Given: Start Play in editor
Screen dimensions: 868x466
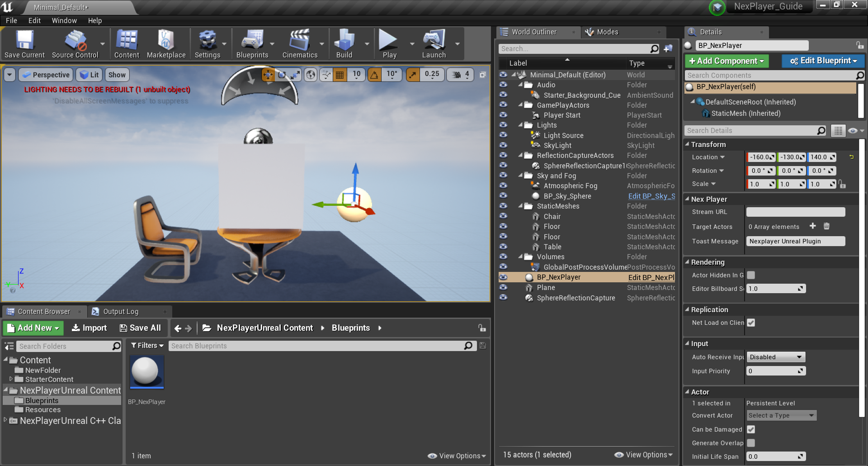Looking at the screenshot, I should [x=389, y=44].
